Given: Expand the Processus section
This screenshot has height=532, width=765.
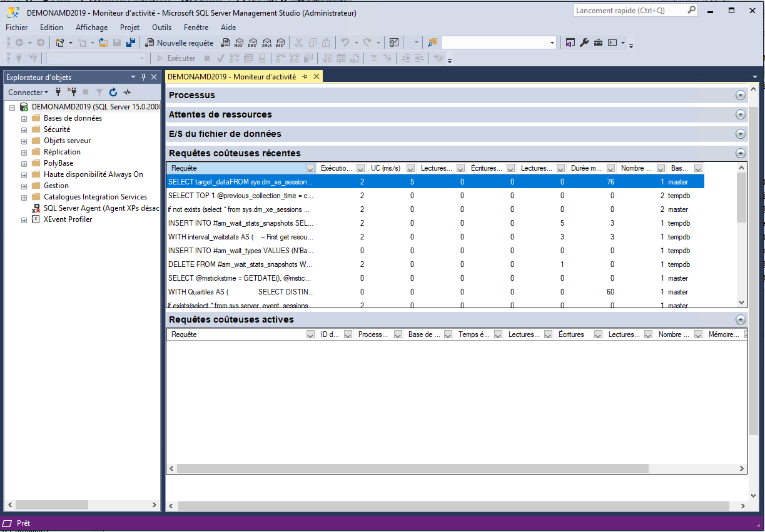Looking at the screenshot, I should click(741, 95).
